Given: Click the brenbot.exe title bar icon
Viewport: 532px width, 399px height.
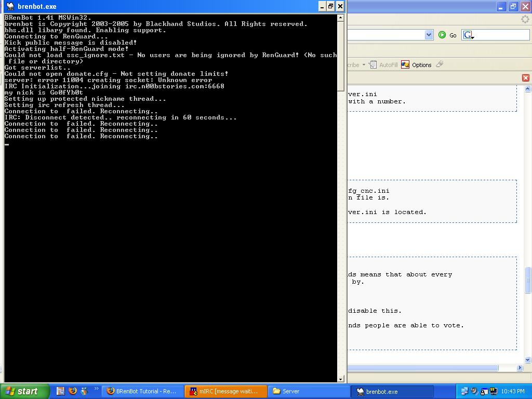Looking at the screenshot, I should [x=10, y=6].
